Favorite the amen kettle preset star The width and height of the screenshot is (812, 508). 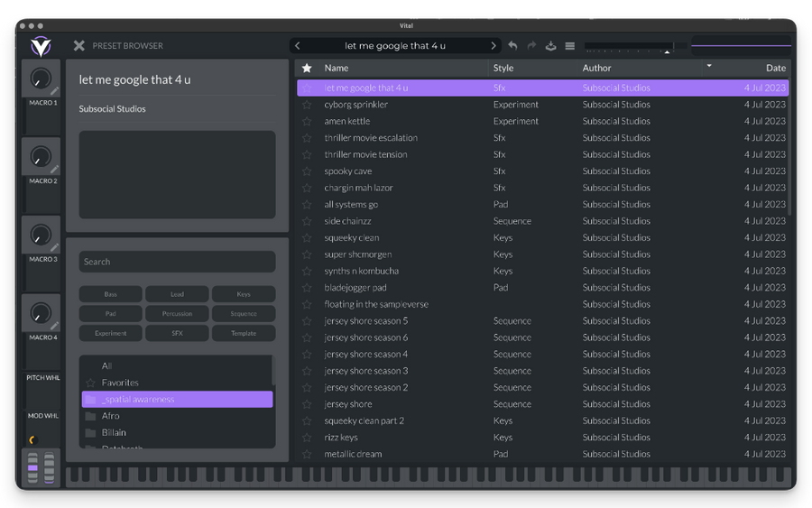point(307,121)
